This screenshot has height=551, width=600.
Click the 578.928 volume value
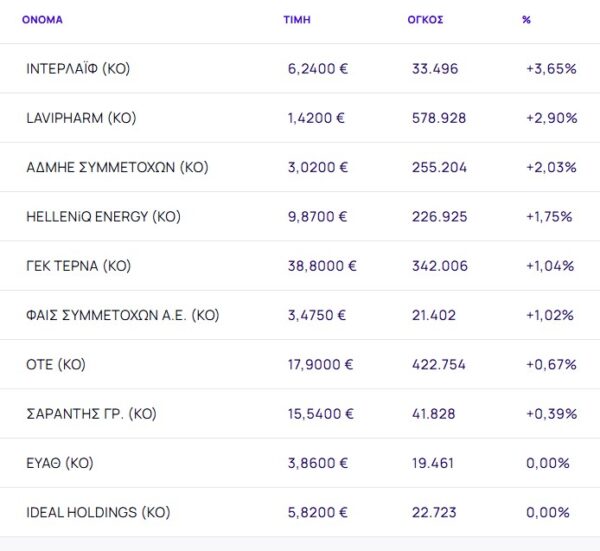pyautogui.click(x=439, y=118)
